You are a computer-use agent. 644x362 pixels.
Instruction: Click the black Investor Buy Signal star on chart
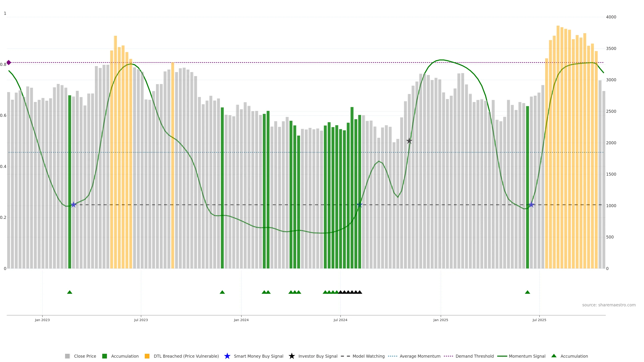coord(409,141)
